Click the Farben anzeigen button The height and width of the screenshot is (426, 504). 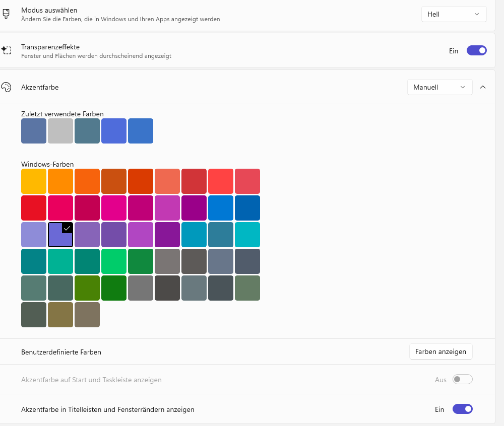pos(440,351)
